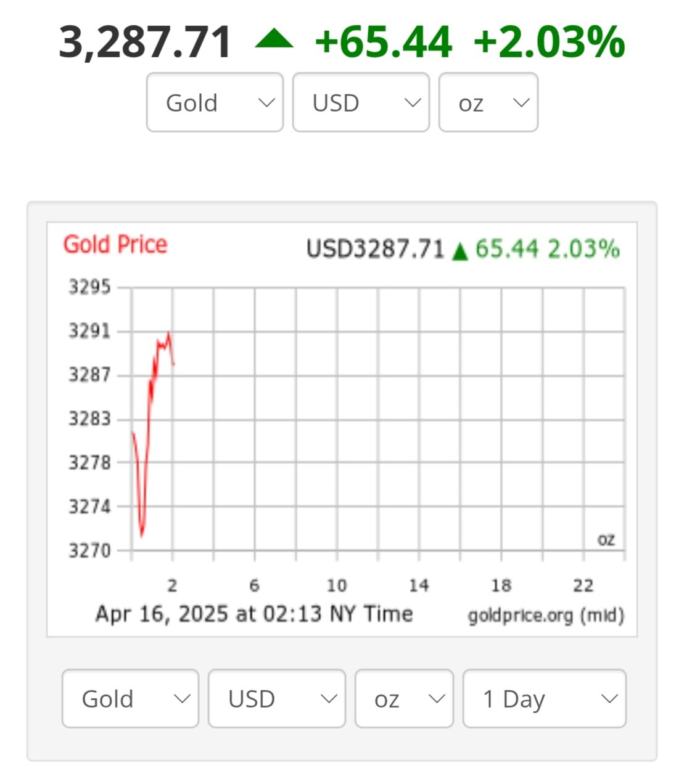Image resolution: width=684 pixels, height=784 pixels.
Task: Open the top Gold metal dropdown
Action: (215, 102)
